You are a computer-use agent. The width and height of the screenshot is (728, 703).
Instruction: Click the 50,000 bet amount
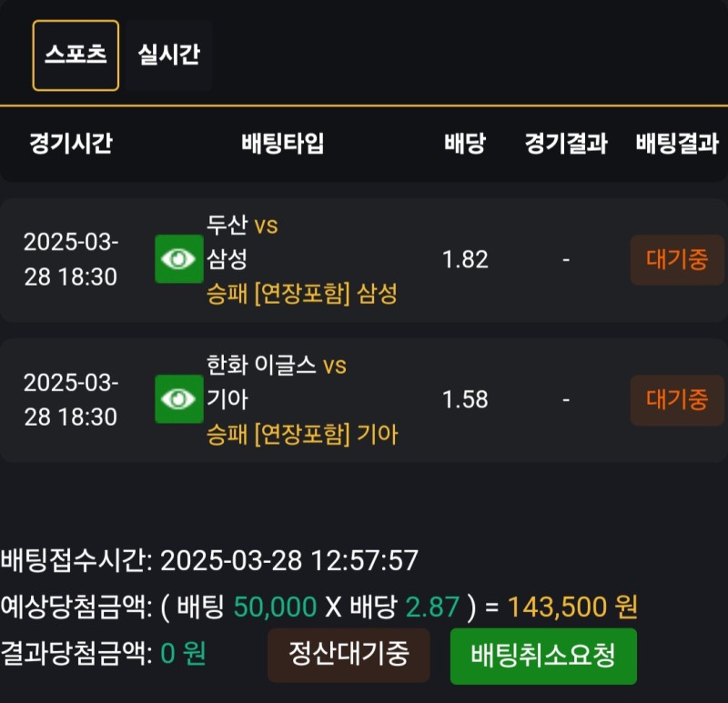(275, 607)
